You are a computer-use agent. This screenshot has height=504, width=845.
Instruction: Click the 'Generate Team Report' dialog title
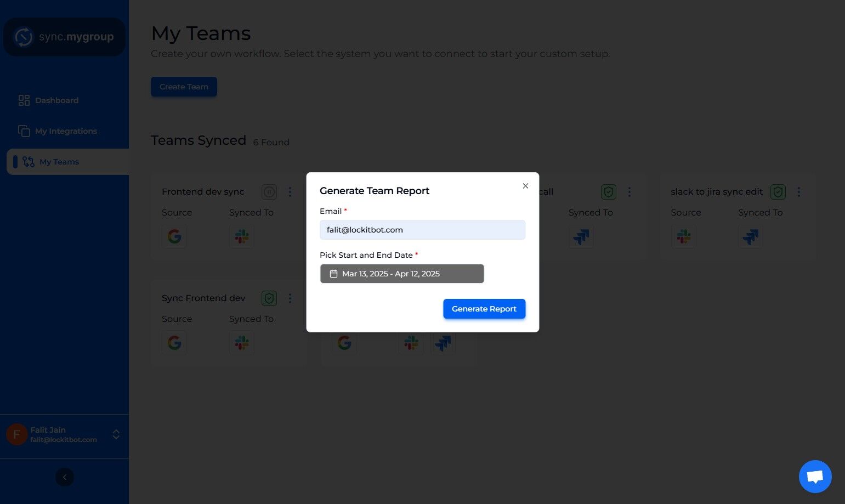(x=375, y=191)
